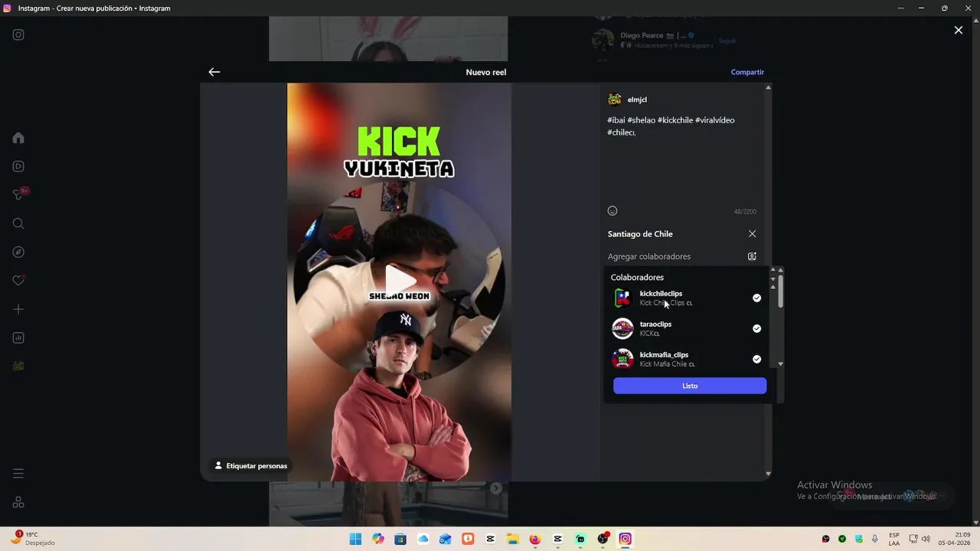Go back with the left arrow next to Nuevo reel
Viewport: 980px width, 551px height.
point(214,72)
